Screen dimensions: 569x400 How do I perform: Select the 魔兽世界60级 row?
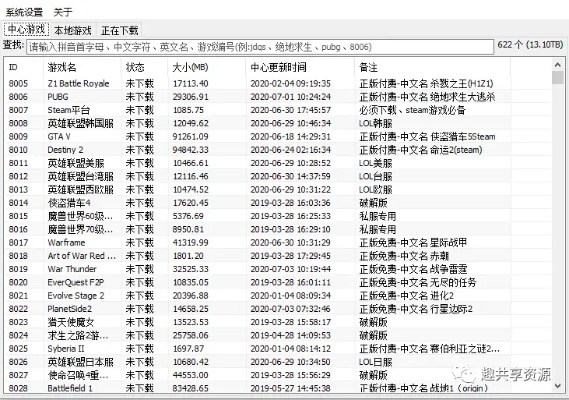(x=278, y=216)
